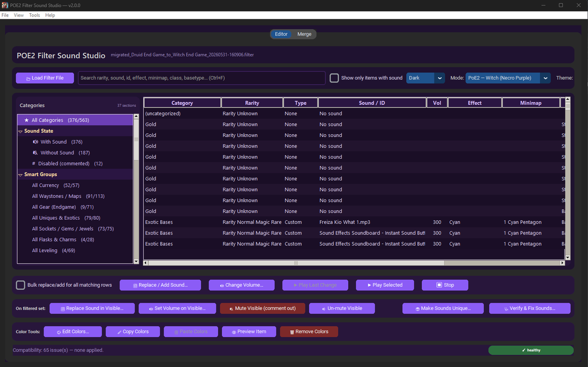Click the Play Last Change button

[315, 285]
